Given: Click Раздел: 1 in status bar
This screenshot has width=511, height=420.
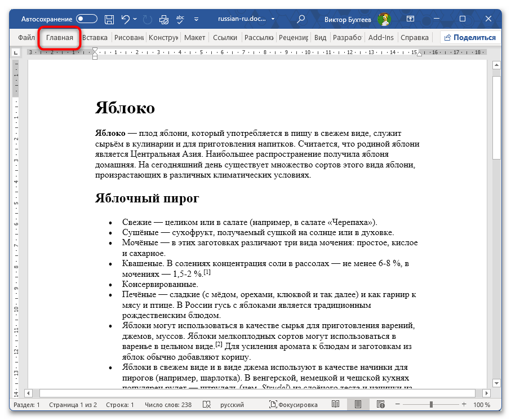Looking at the screenshot, I should (26, 405).
